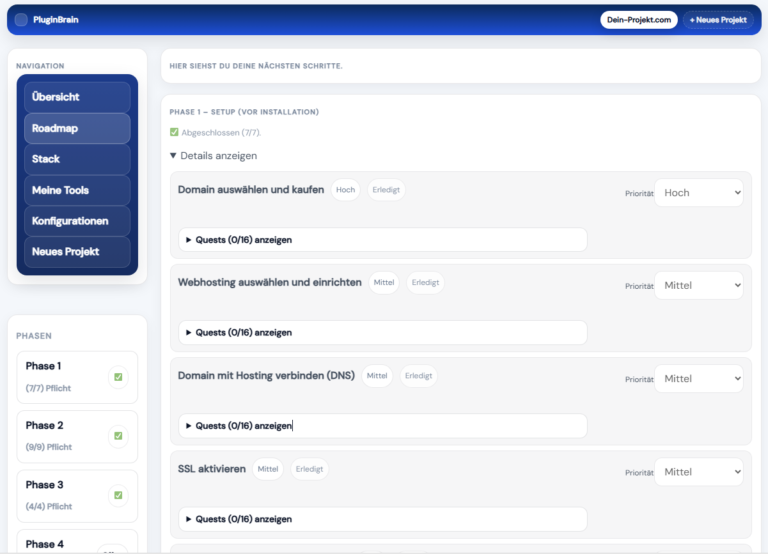Viewport: 768px width, 554px height.
Task: Expand Quests under Domain auswählen und kaufen
Action: point(243,240)
